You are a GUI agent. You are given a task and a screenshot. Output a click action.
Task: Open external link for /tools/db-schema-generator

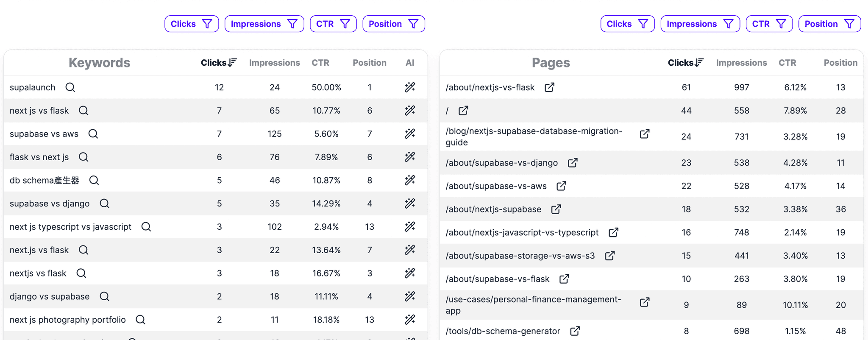tap(575, 331)
